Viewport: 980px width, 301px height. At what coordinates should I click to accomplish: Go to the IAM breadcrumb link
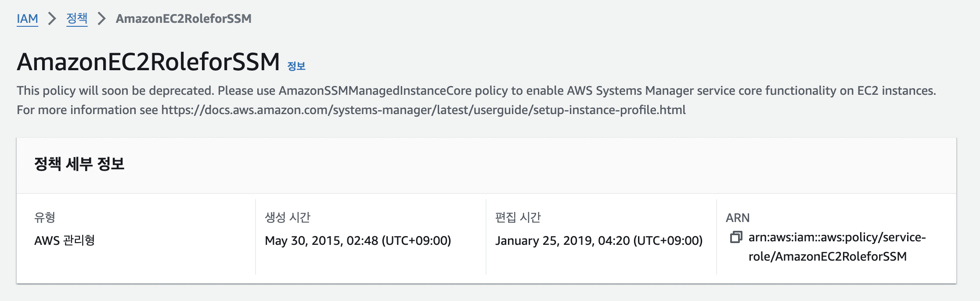pos(27,18)
